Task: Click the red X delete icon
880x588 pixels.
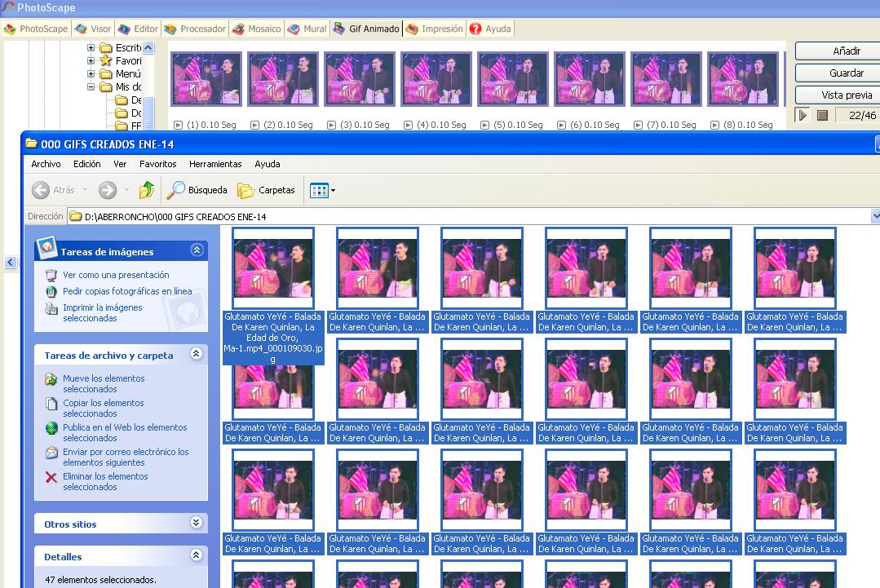Action: (51, 477)
